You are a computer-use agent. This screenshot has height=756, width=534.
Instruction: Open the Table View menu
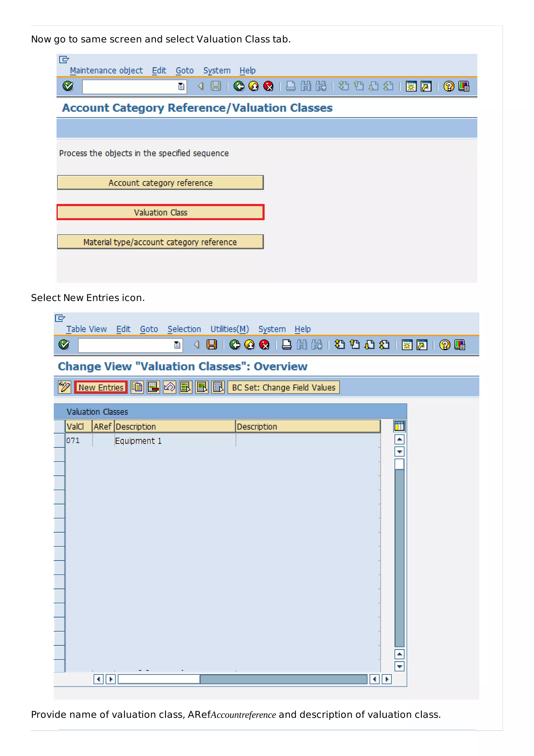coord(87,329)
